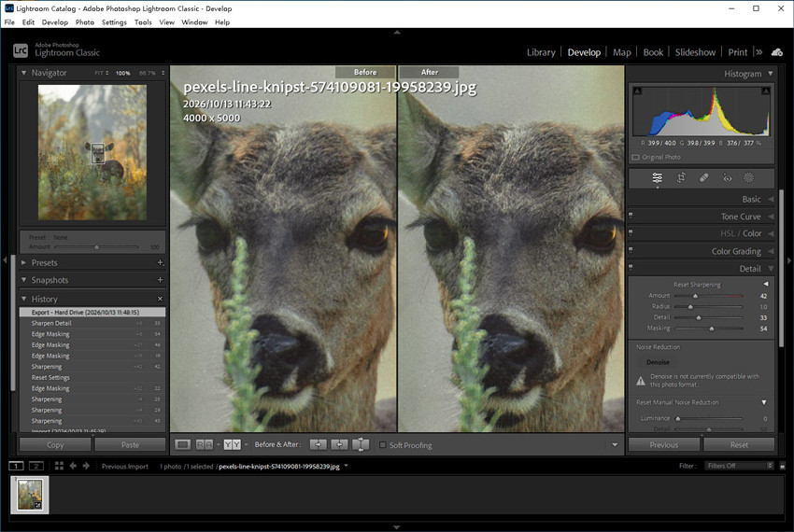794x532 pixels.
Task: Toggle Tone Curve panel on/off switch
Action: tap(631, 216)
